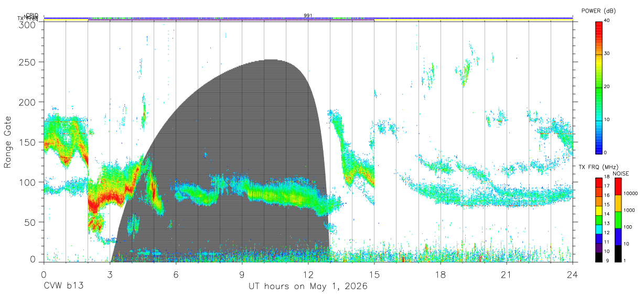The width and height of the screenshot is (644, 297).
Task: Click the 21 tick on UT hours axis
Action: [507, 274]
